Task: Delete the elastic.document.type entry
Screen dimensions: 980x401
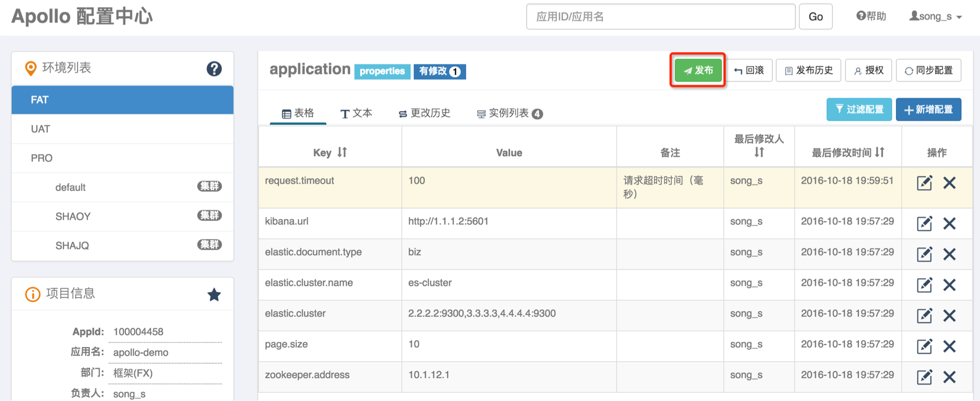Action: [x=949, y=254]
